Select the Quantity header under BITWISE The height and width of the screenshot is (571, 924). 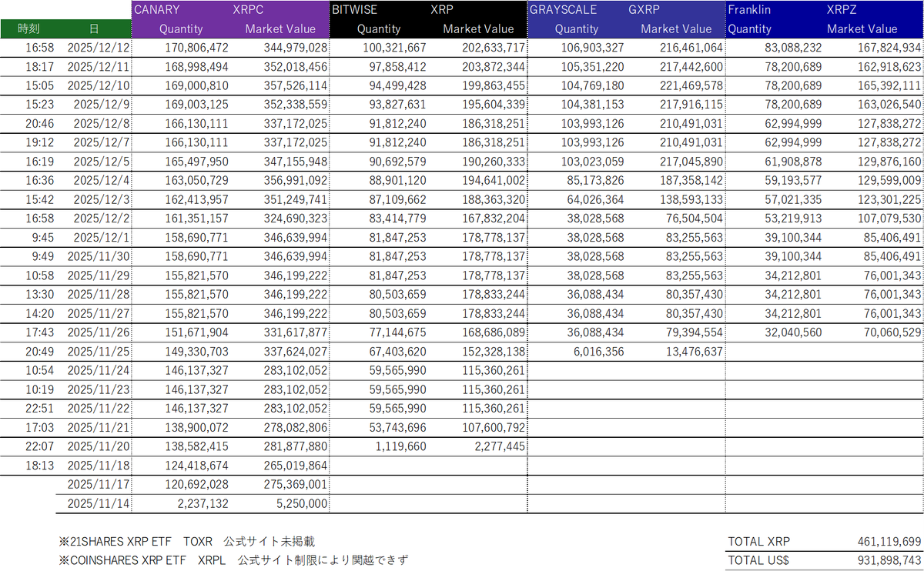tap(379, 28)
